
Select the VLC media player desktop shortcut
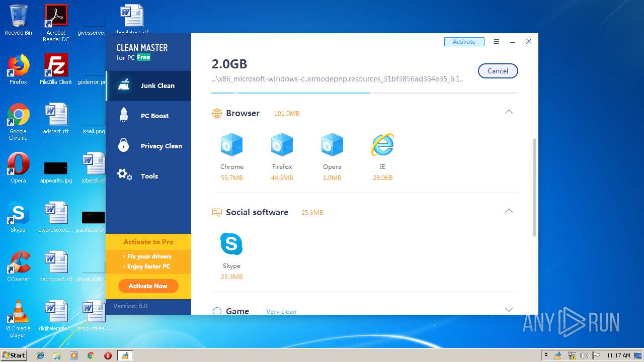(18, 319)
